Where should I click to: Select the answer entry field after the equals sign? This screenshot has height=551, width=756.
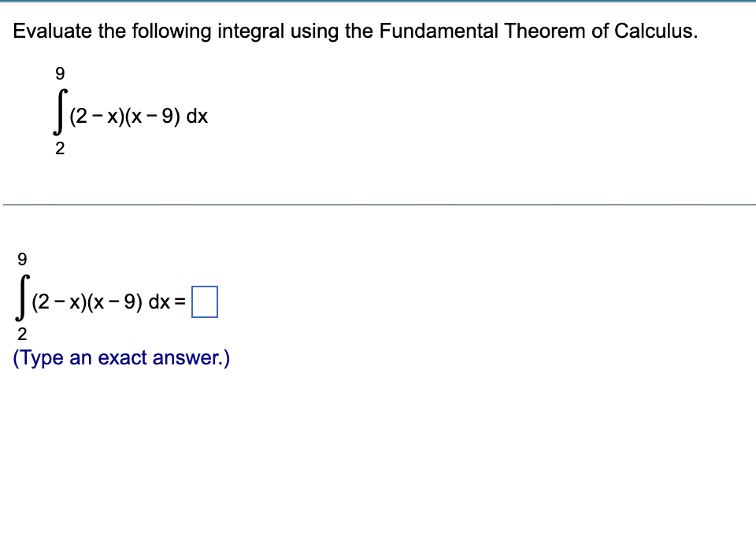206,301
